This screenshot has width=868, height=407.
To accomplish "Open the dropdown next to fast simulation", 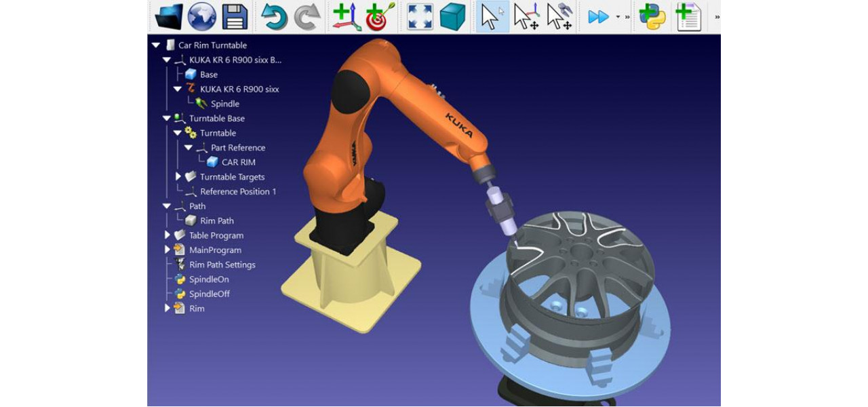I will [618, 17].
